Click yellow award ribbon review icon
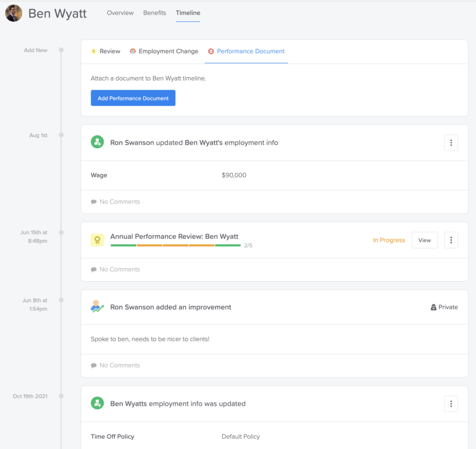The width and height of the screenshot is (476, 449). [97, 240]
